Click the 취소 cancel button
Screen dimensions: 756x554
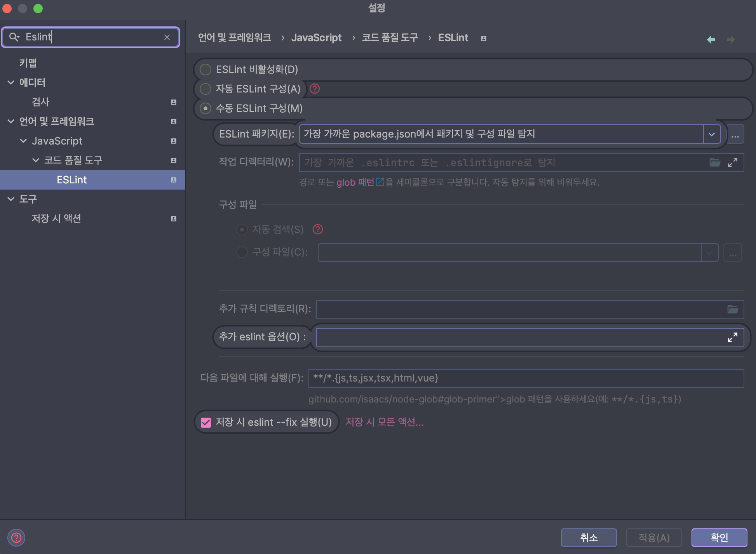(x=589, y=538)
